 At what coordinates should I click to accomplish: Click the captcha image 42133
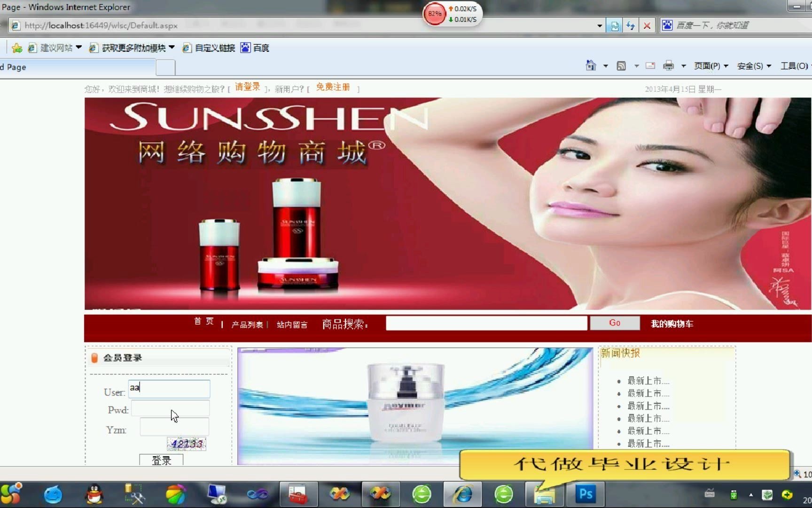coord(186,444)
